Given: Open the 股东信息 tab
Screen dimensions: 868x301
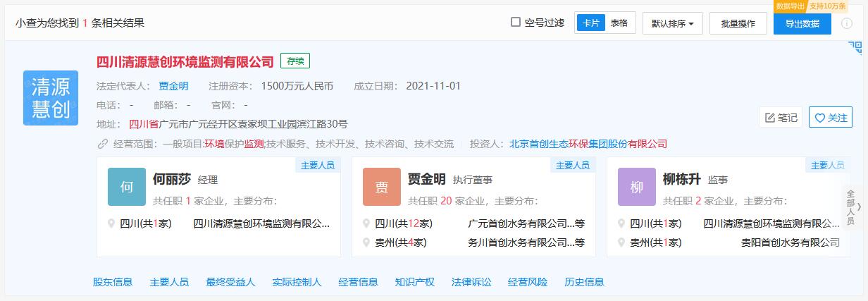Looking at the screenshot, I should [x=113, y=282].
